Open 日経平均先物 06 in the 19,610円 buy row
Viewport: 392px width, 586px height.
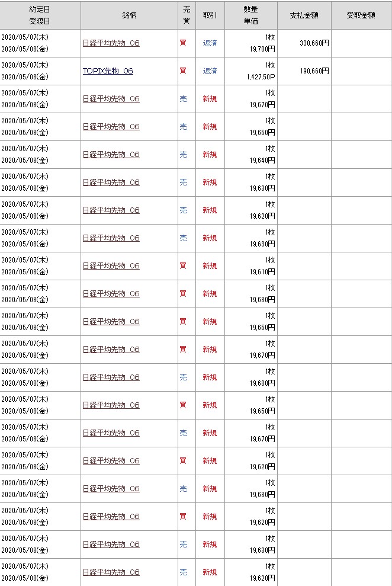point(111,266)
